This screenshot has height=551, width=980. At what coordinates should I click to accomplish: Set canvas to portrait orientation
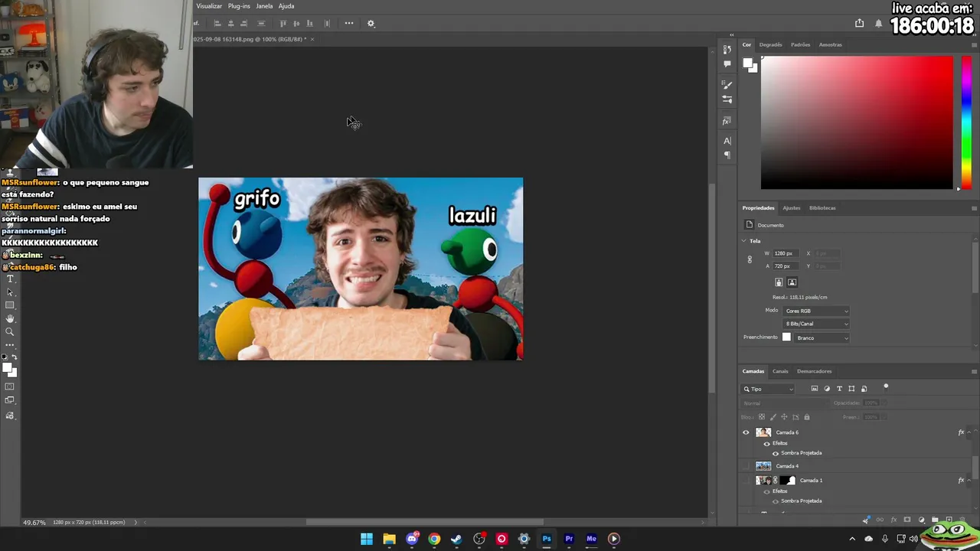click(779, 282)
